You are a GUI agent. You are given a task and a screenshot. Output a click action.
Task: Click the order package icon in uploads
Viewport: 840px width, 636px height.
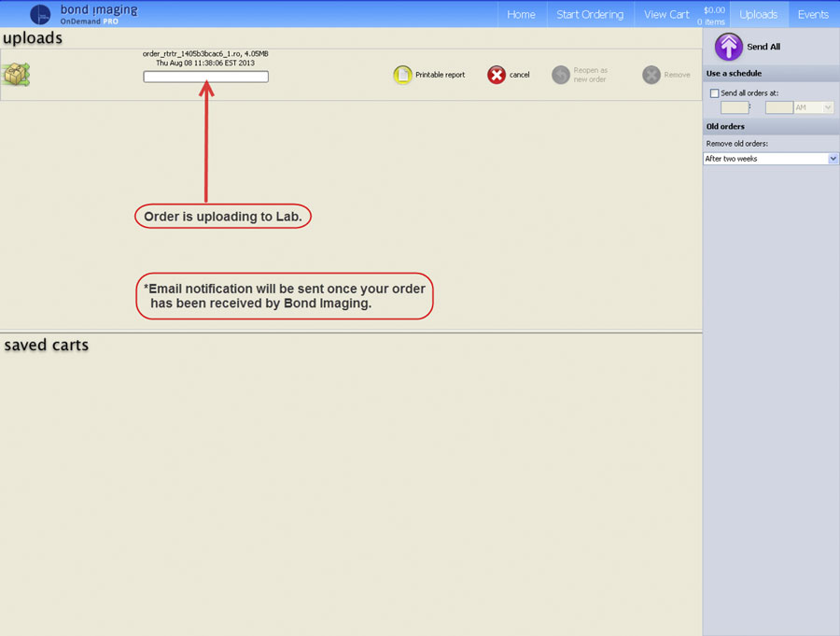click(16, 75)
